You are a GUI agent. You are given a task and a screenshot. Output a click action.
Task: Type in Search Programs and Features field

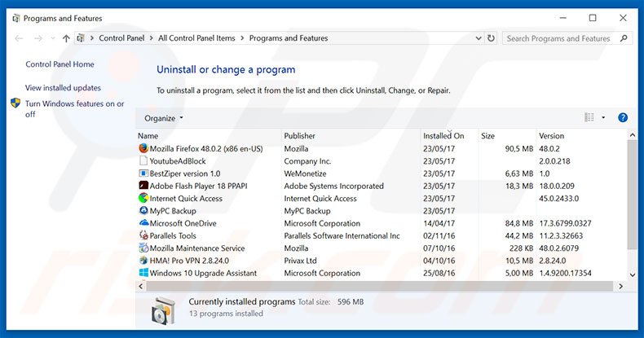(559, 38)
